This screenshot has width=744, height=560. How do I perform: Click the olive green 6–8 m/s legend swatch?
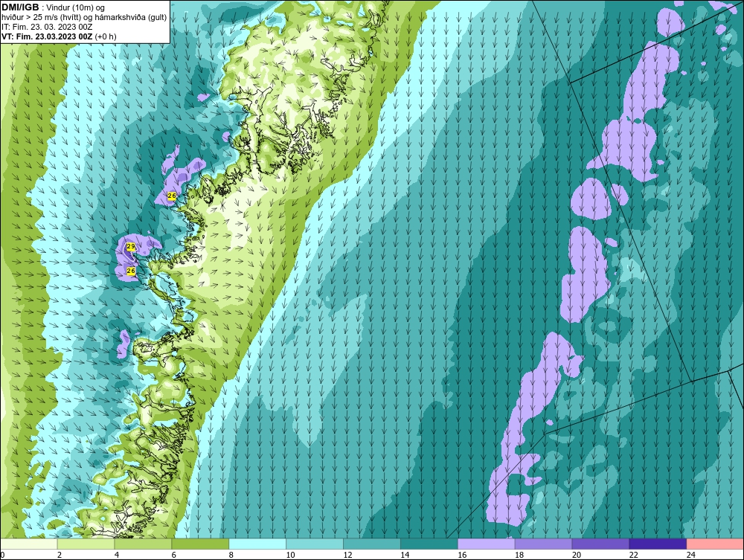(x=200, y=544)
